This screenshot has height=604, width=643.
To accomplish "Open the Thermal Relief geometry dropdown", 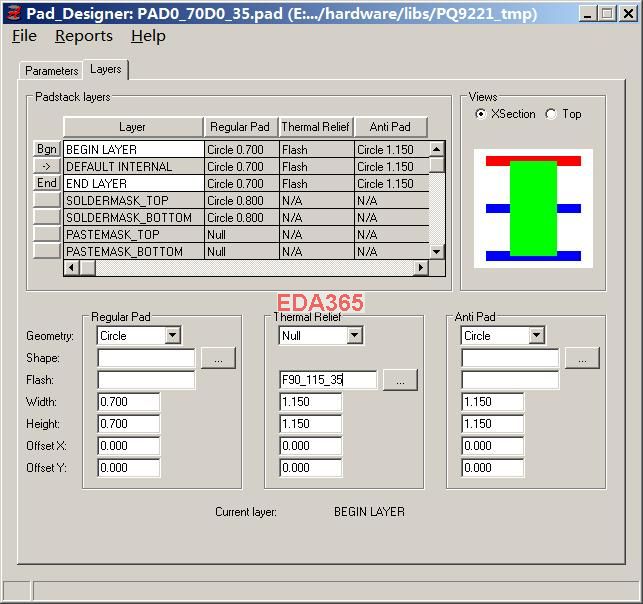I will pyautogui.click(x=355, y=335).
